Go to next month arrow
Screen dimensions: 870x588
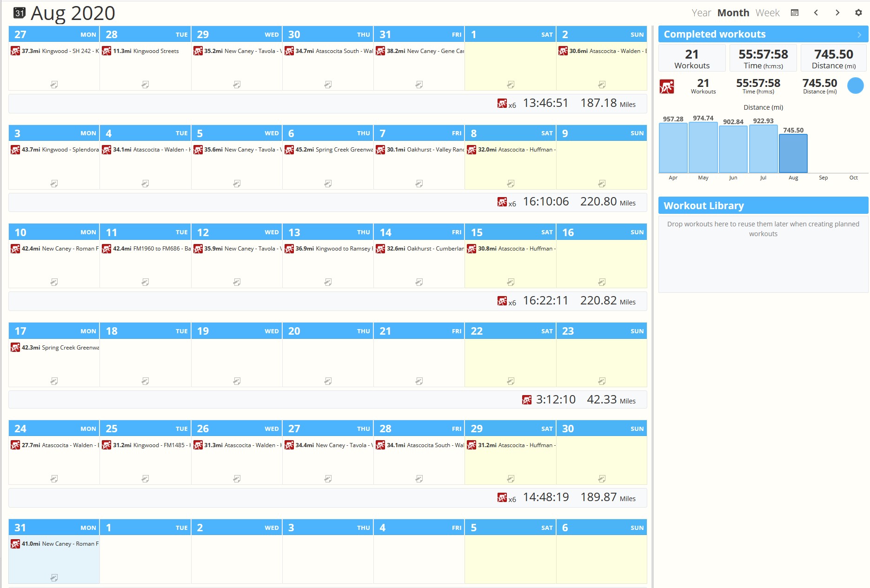[x=837, y=13]
